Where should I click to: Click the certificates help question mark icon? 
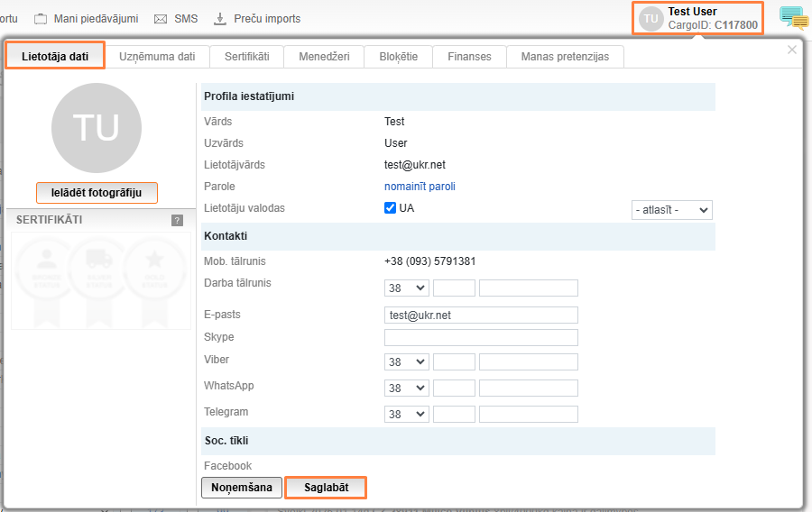point(178,220)
